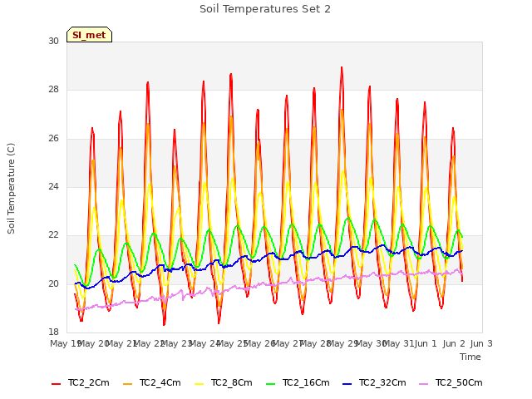Click the y-axis tick label 20
The image size is (532, 399).
(53, 283)
